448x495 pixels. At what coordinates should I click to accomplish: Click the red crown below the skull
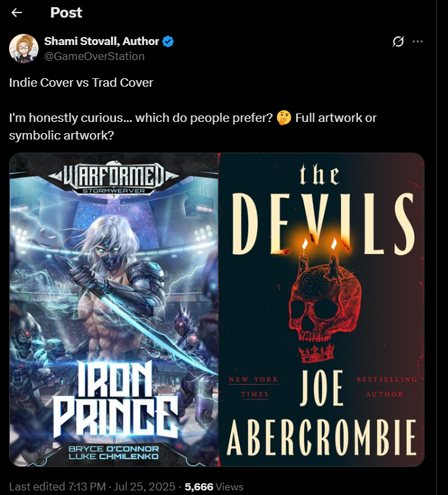316,353
